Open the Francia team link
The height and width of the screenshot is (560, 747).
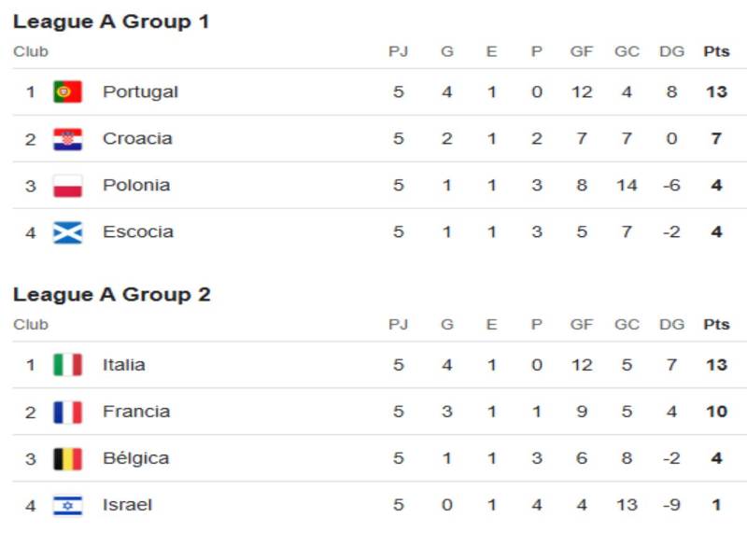pos(135,412)
